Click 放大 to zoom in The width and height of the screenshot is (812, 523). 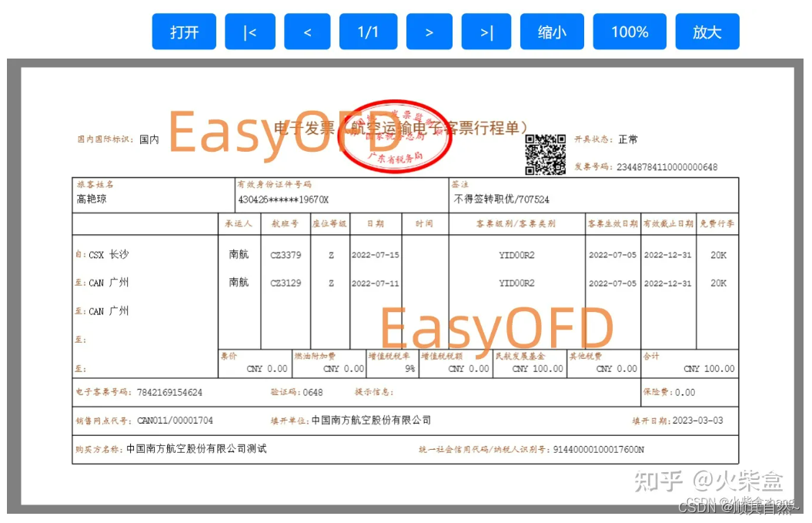707,32
